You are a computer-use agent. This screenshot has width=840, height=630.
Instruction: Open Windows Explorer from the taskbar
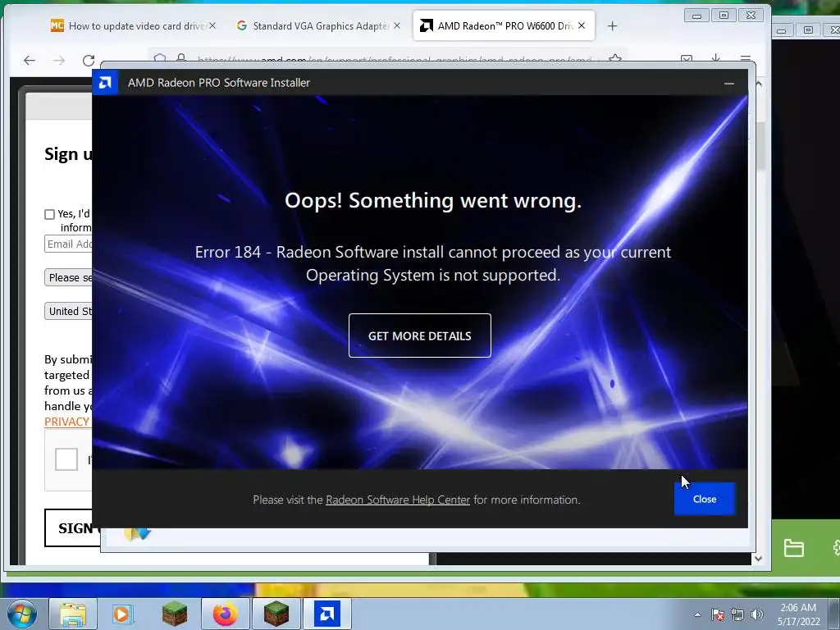[73, 614]
